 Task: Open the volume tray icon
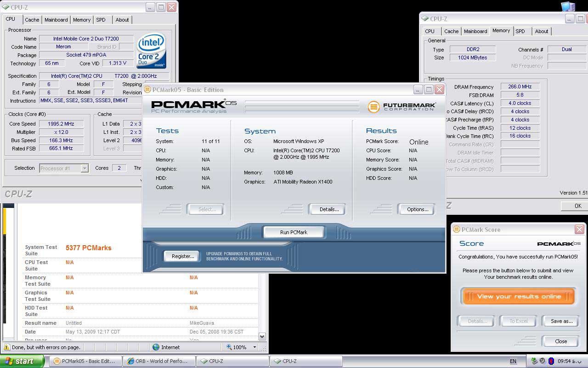543,361
